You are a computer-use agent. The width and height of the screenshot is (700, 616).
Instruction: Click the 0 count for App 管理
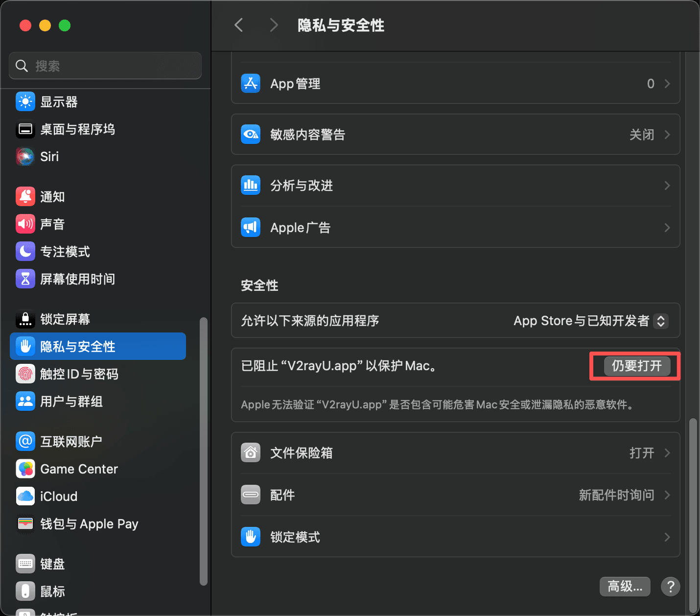[x=651, y=84]
